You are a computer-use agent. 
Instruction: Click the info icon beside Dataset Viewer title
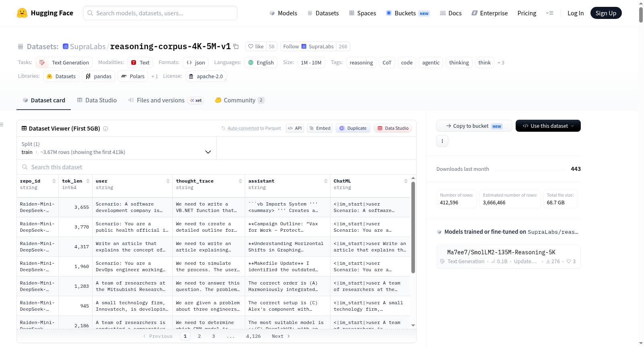pos(105,129)
